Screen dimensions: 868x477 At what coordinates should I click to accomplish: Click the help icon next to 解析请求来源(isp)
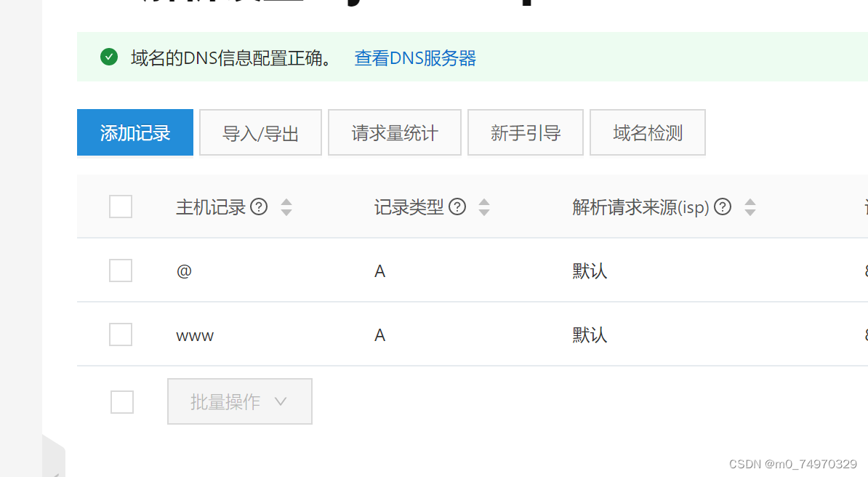(x=723, y=207)
